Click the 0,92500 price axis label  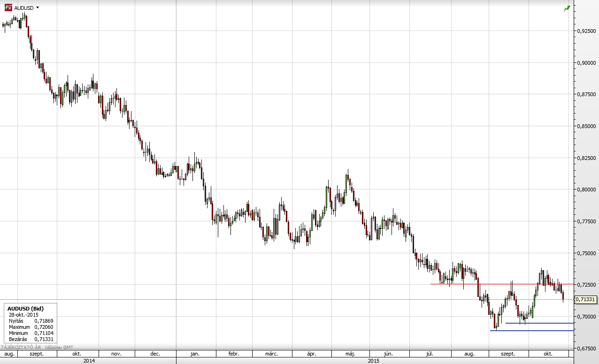[587, 30]
